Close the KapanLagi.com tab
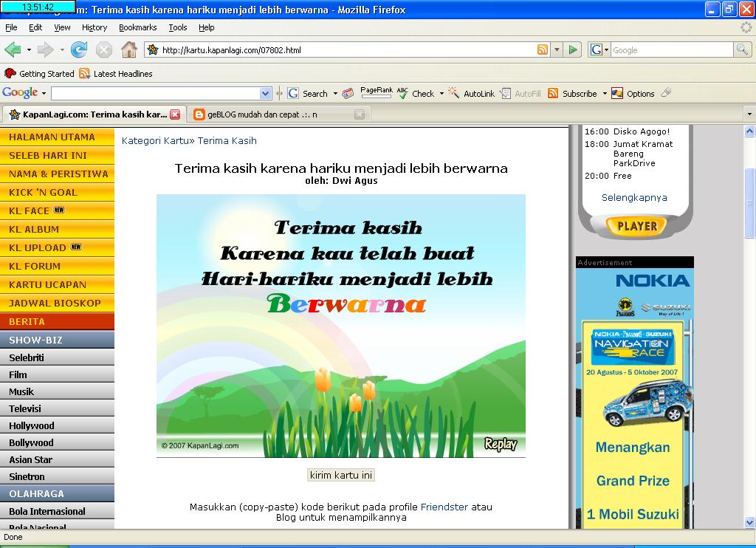The height and width of the screenshot is (548, 756). click(175, 114)
